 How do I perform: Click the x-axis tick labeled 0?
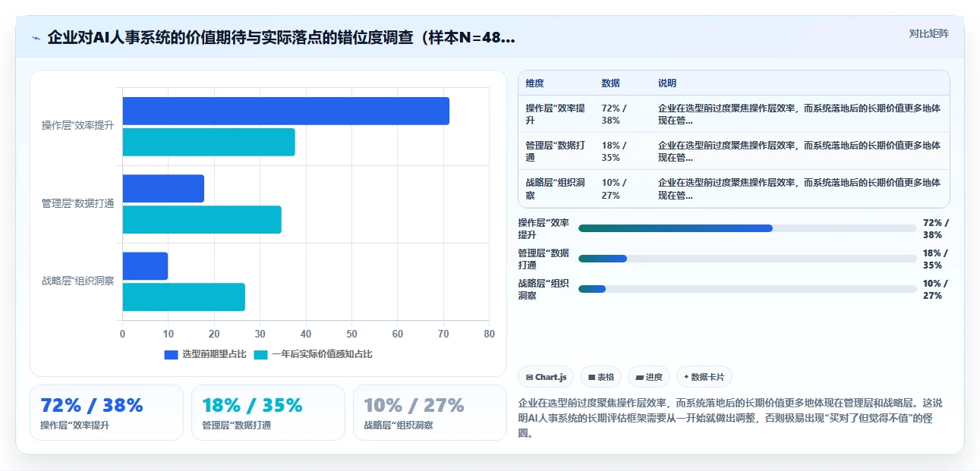click(122, 334)
